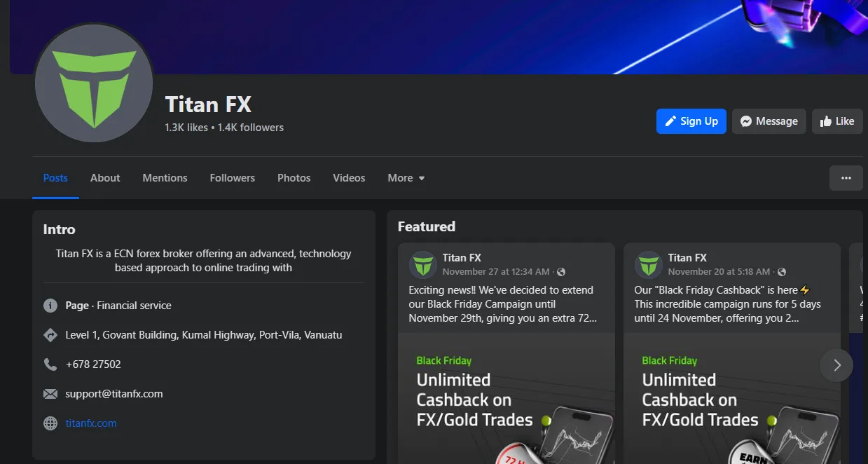Select the +678 27502 phone number
Viewport: 868px width, 464px height.
coord(93,364)
